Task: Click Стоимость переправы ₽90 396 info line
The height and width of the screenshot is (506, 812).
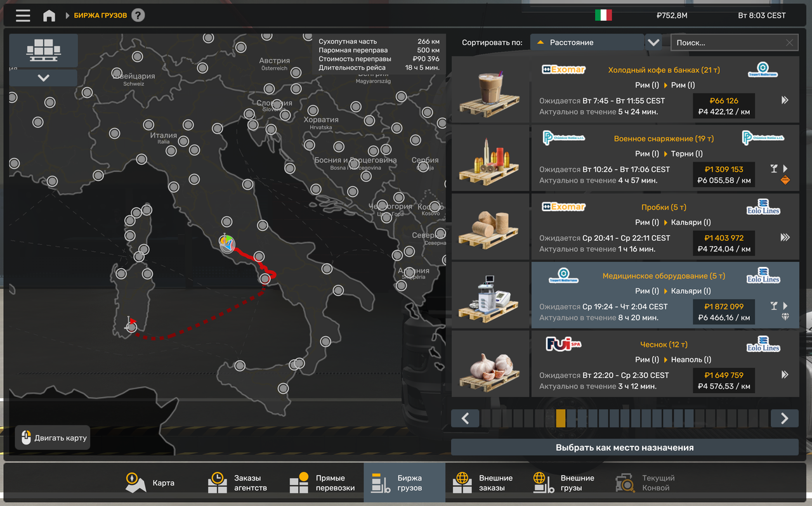Action: (379, 59)
